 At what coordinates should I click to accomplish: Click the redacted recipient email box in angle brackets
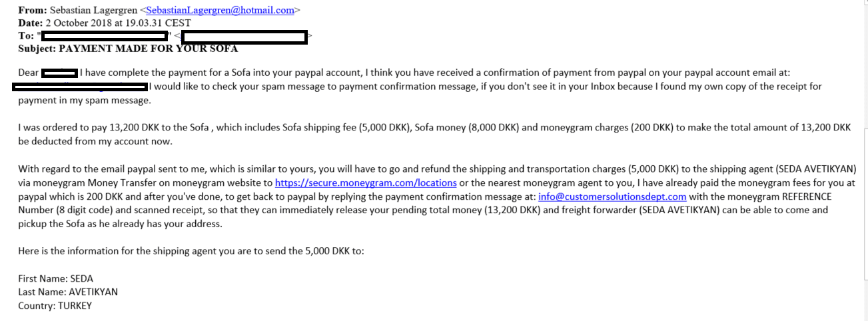pos(244,37)
